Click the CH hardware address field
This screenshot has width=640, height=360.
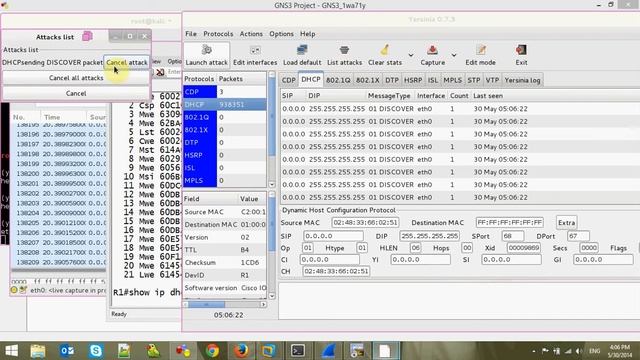click(336, 271)
